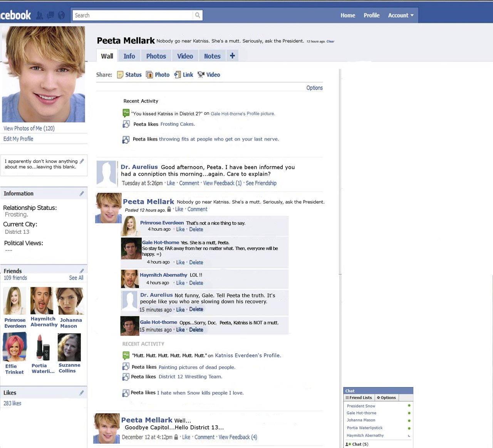Edit Information section via pencil icon
Screen dimensions: 493x448
(x=82, y=193)
